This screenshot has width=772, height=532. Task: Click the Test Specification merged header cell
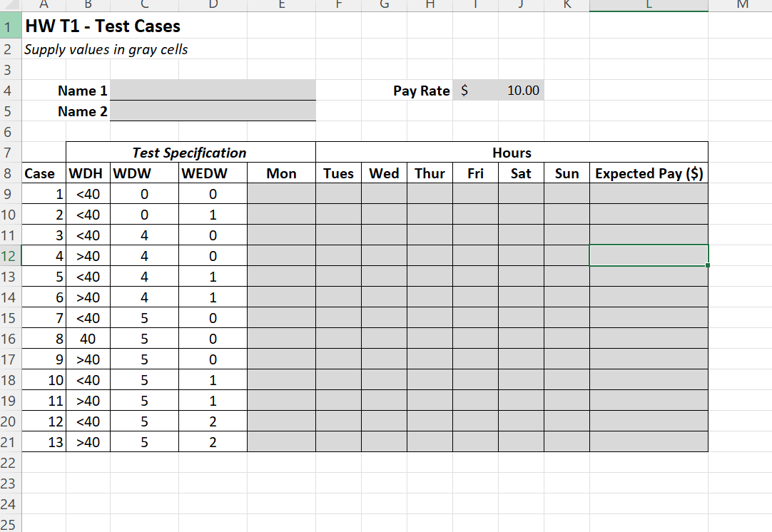point(191,153)
